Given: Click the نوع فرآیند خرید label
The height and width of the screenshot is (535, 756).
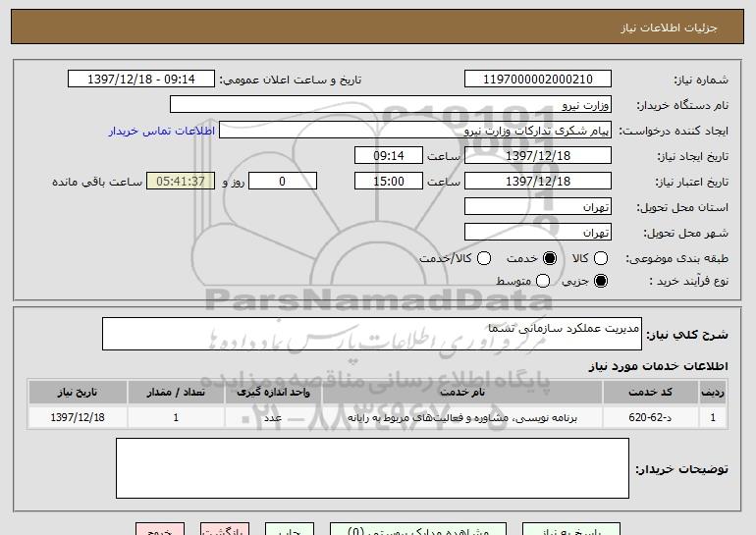Looking at the screenshot, I should point(689,281).
